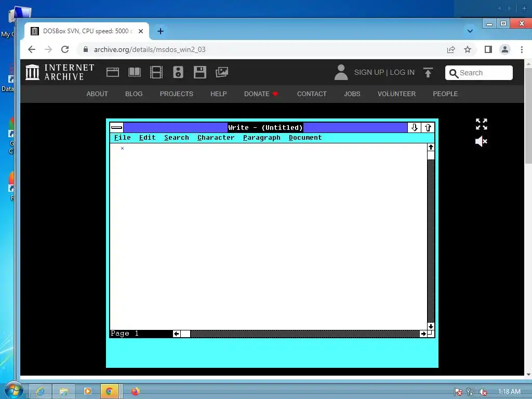The height and width of the screenshot is (399, 532).
Task: Open the Paragraph menu in Write
Action: pyautogui.click(x=262, y=138)
